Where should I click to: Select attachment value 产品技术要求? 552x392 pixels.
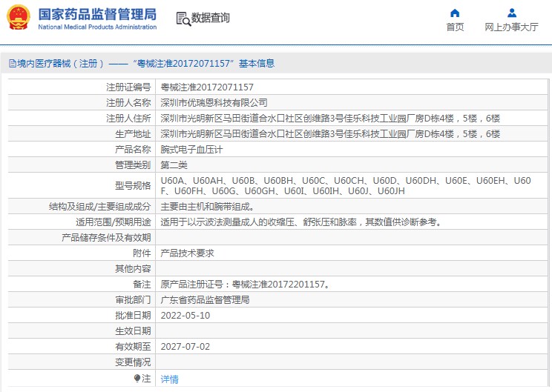click(187, 253)
